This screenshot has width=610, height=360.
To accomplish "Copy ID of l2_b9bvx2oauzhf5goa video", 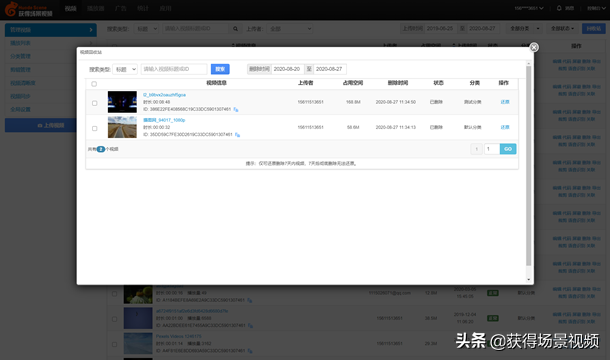I will pyautogui.click(x=236, y=109).
